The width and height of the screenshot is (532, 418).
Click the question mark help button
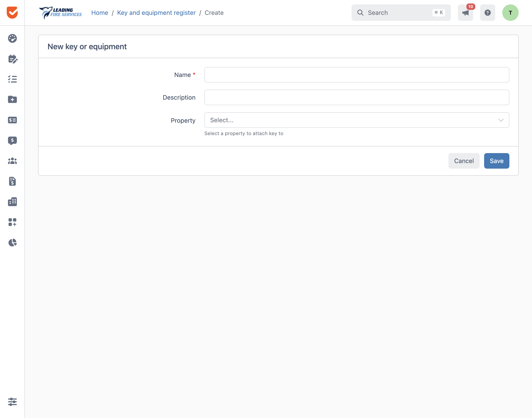[x=487, y=13]
